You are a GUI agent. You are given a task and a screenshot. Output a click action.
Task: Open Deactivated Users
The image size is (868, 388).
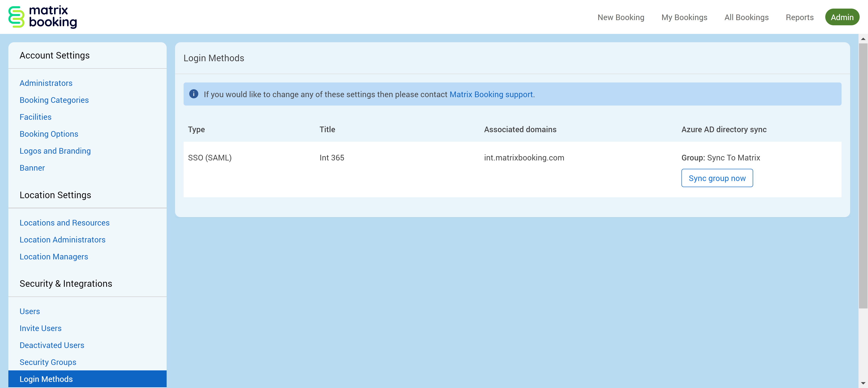(x=52, y=345)
